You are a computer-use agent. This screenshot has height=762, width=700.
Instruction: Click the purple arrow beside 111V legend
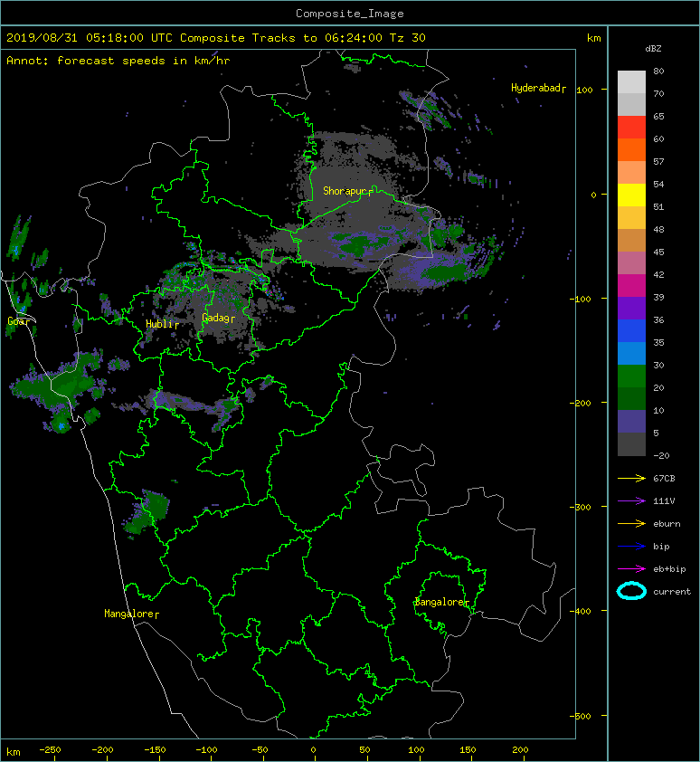click(x=631, y=501)
